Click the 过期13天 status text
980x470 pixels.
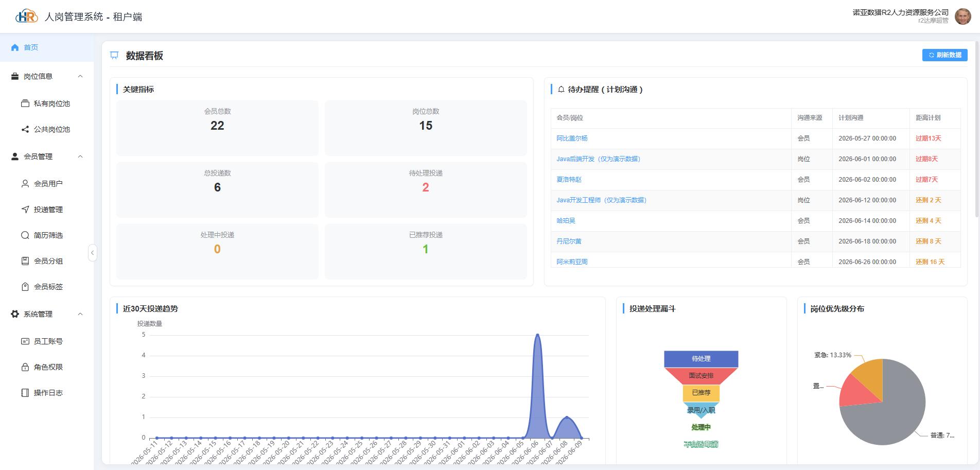(928, 138)
